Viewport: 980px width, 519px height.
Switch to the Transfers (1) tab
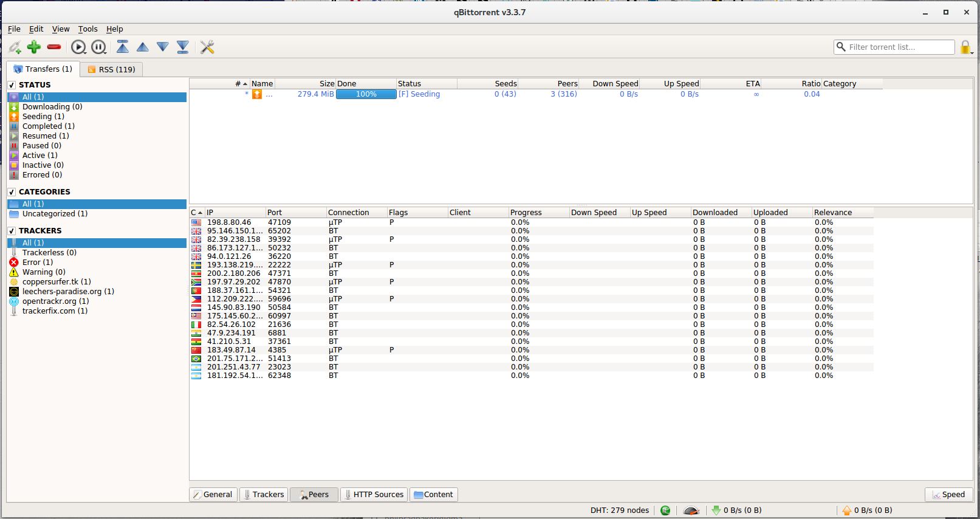click(x=43, y=69)
